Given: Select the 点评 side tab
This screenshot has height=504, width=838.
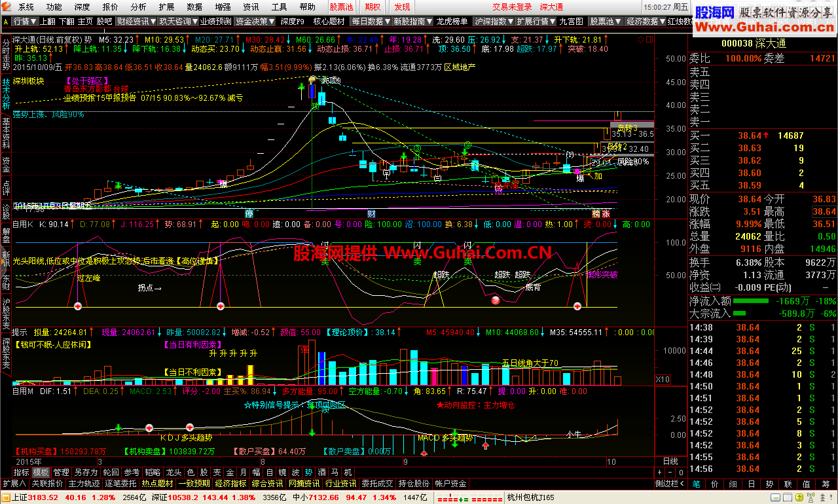Looking at the screenshot, I should coord(6,188).
